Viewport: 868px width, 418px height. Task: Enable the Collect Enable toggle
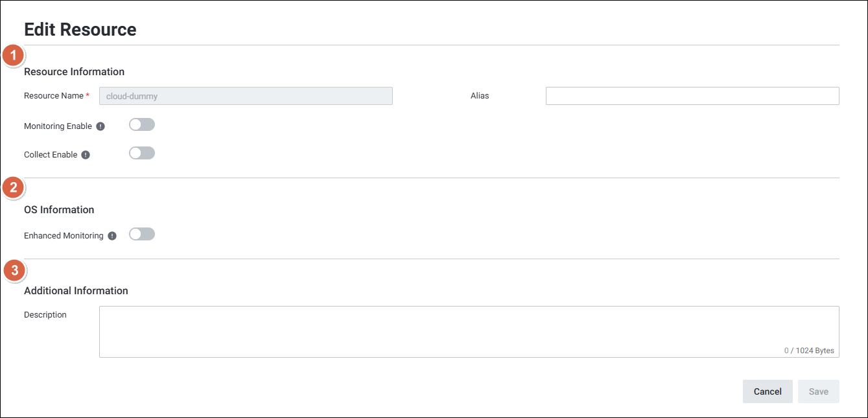tap(142, 153)
